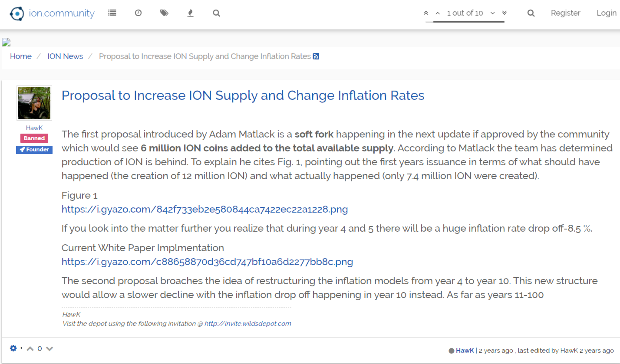Open the ion.community home title link
Image resolution: width=620 pixels, height=364 pixels.
[x=62, y=13]
